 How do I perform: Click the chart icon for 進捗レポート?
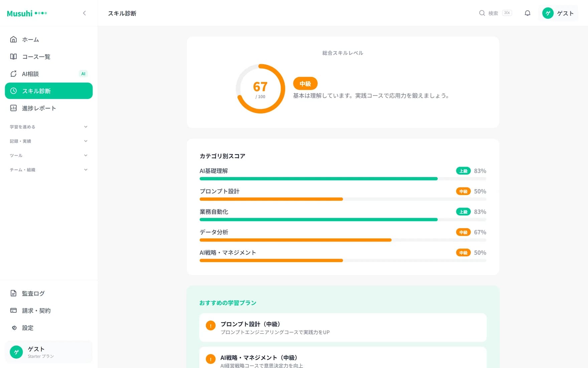(13, 108)
